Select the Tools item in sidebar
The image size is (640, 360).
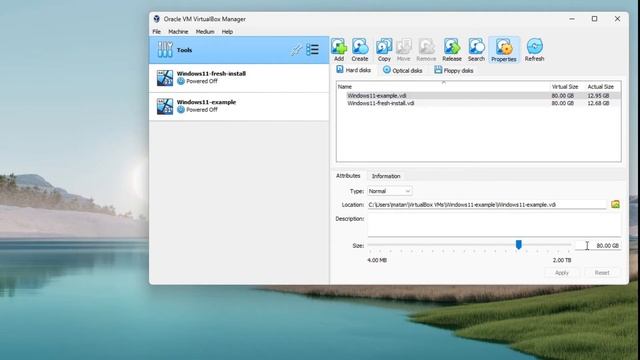click(239, 50)
